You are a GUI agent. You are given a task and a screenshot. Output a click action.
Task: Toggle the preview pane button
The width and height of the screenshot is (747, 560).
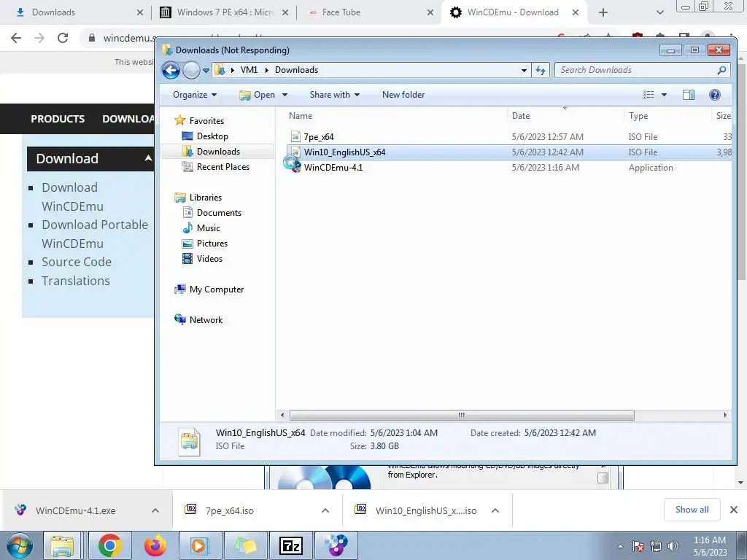(x=689, y=95)
